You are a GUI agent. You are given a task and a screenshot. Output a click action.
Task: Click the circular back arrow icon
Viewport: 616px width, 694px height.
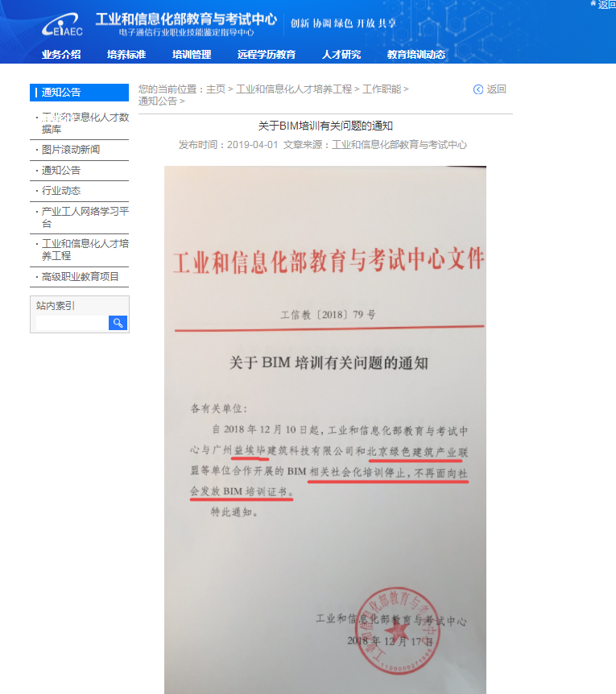pyautogui.click(x=478, y=89)
